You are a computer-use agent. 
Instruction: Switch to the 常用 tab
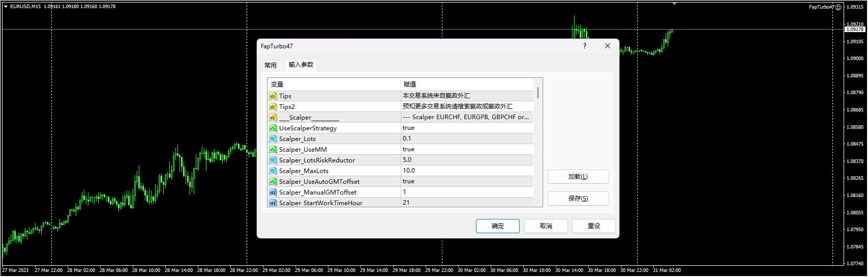[271, 65]
